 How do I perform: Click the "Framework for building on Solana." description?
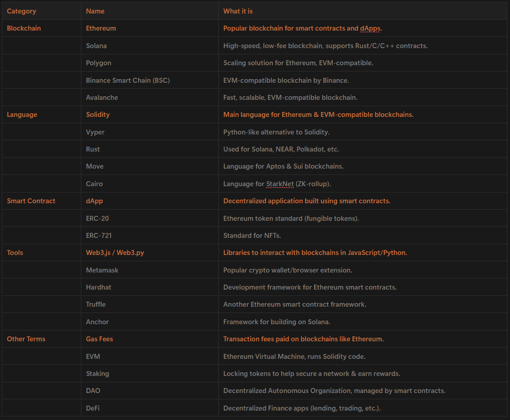[276, 322]
